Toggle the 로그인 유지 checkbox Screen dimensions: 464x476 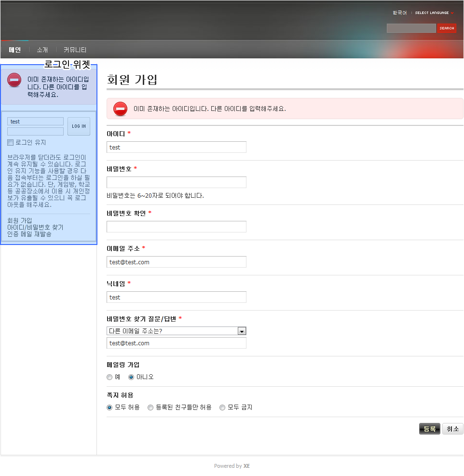pos(10,143)
